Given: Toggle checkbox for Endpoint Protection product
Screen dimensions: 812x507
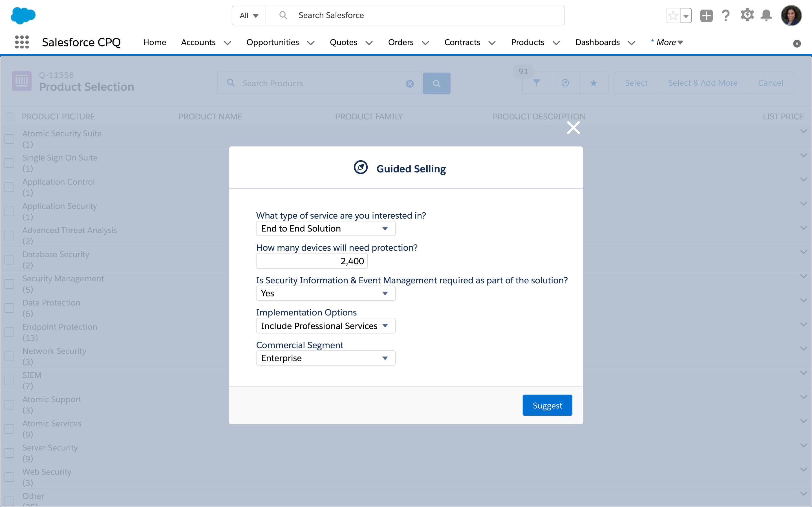Looking at the screenshot, I should point(10,332).
